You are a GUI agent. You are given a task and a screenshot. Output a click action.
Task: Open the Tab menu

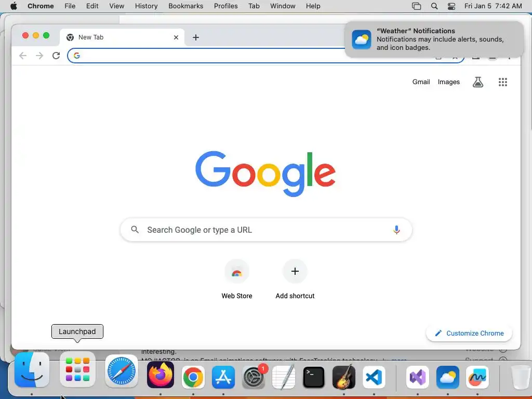coord(254,6)
